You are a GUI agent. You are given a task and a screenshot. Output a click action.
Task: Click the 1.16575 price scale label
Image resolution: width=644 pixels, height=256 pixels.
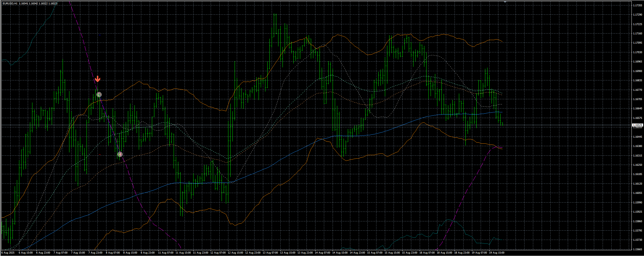pyautogui.click(x=637, y=118)
